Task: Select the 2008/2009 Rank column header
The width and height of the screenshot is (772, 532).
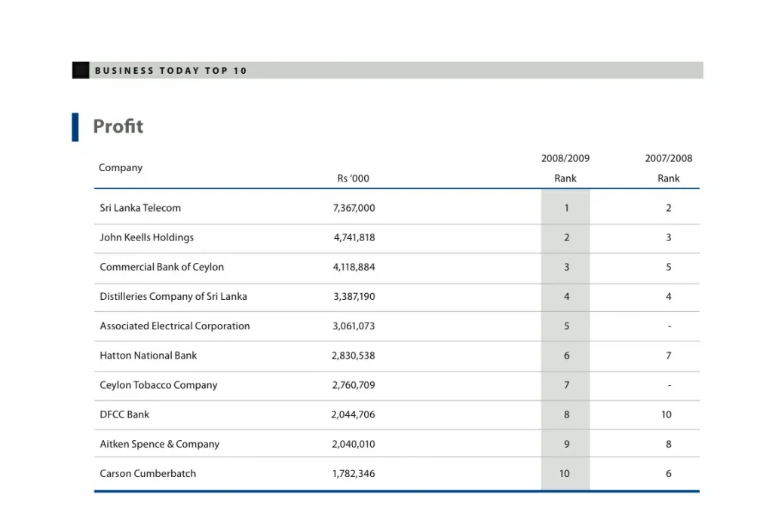Action: [565, 168]
